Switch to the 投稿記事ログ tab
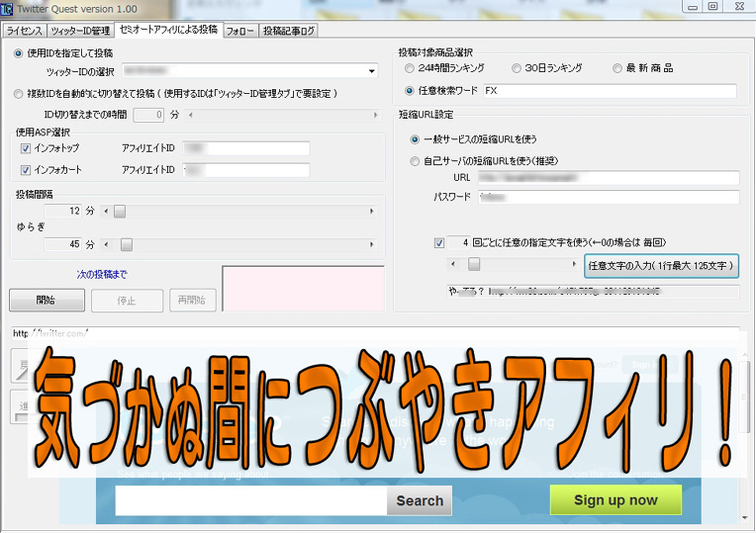Image resolution: width=756 pixels, height=533 pixels. 288,31
